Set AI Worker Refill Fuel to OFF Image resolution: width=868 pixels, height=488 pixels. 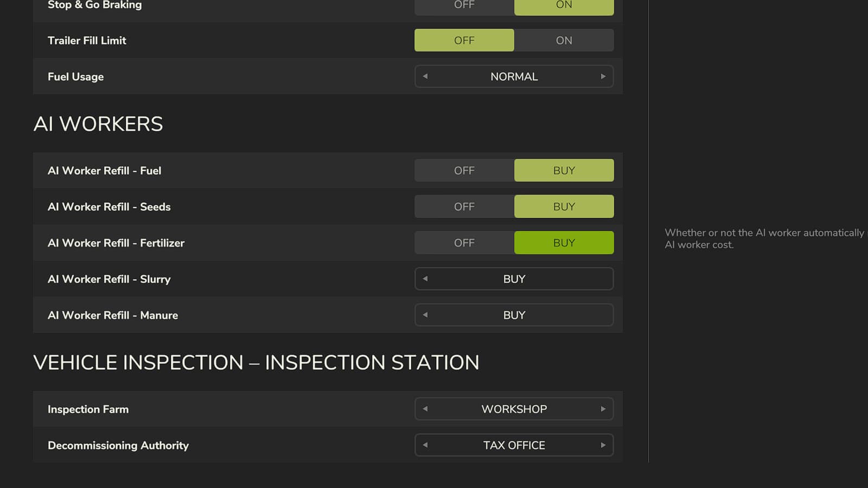[x=464, y=170]
